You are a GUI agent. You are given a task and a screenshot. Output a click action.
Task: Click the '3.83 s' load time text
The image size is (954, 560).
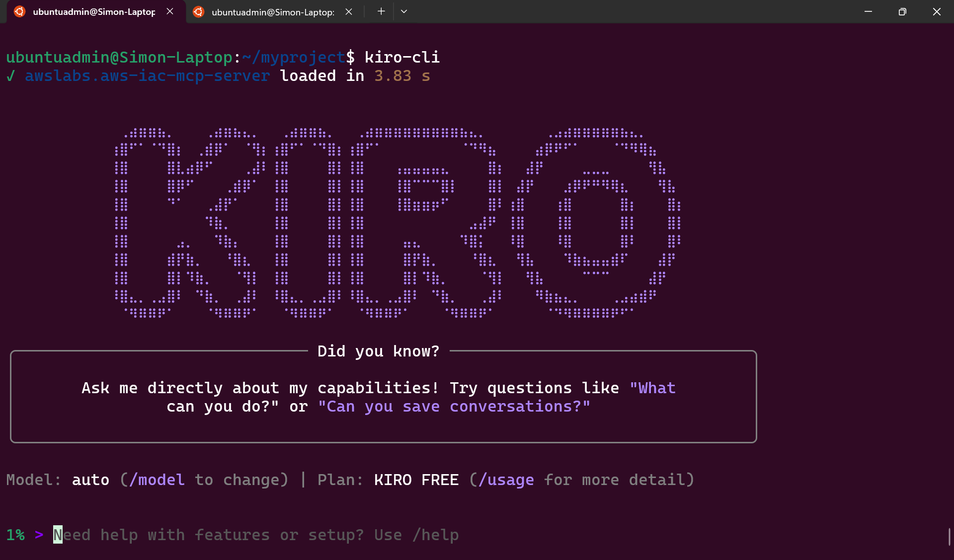(402, 76)
